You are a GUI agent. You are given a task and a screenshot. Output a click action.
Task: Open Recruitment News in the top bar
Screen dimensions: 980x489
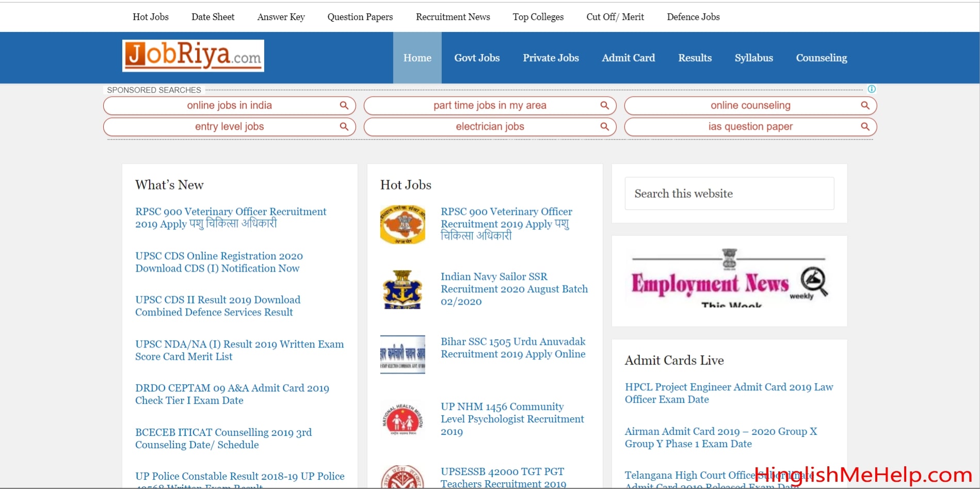[x=453, y=17]
